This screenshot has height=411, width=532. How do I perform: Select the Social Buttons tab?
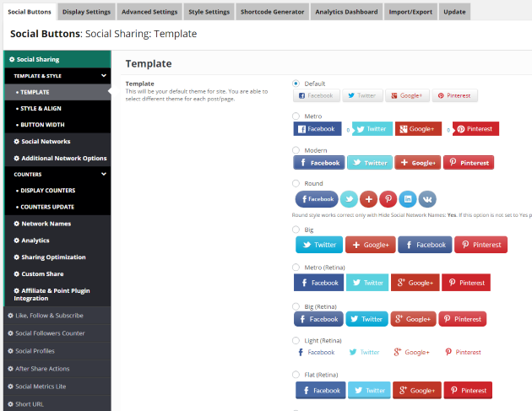(30, 12)
